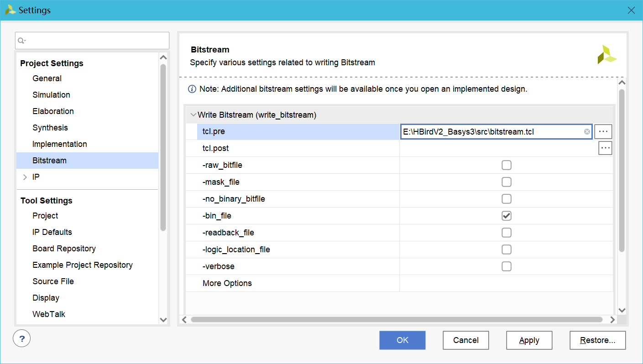643x364 pixels.
Task: Open Implementation settings
Action: [60, 144]
